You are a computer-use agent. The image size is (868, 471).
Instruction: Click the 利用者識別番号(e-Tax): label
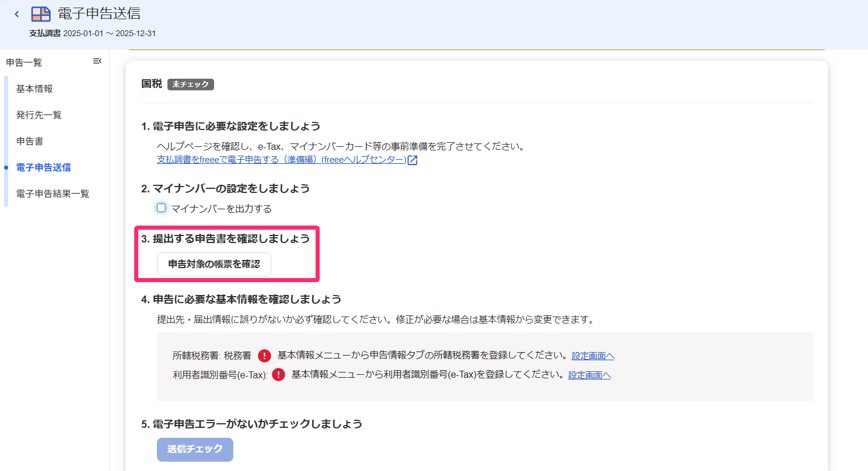tap(220, 375)
